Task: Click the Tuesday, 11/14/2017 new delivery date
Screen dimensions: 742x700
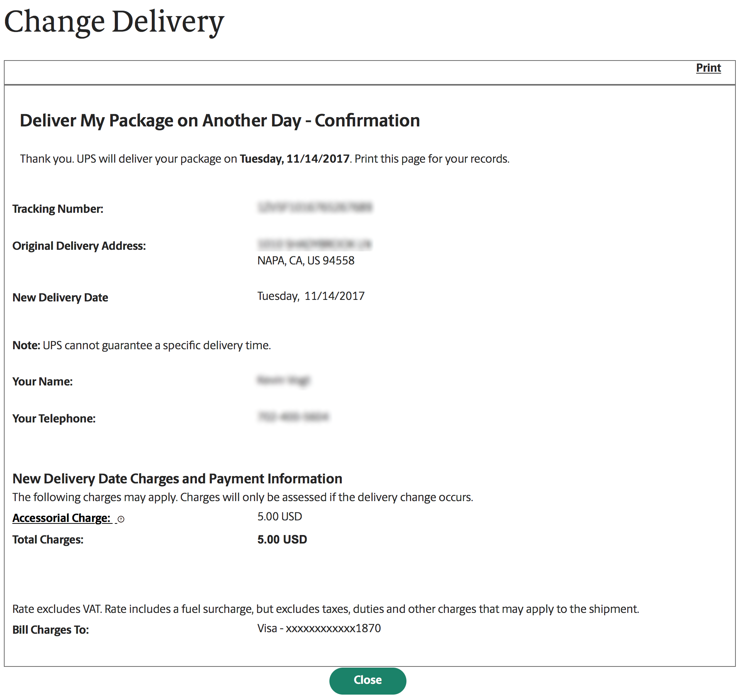Action: pos(311,296)
